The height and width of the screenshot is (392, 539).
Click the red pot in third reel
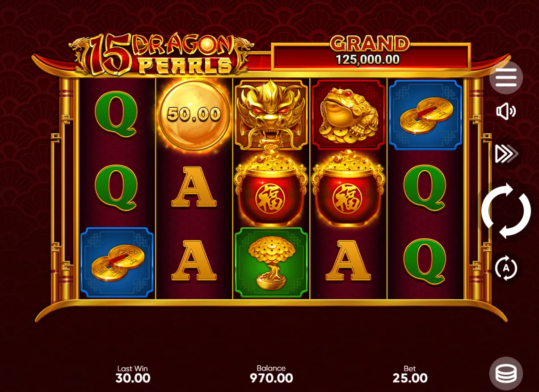coord(271,189)
